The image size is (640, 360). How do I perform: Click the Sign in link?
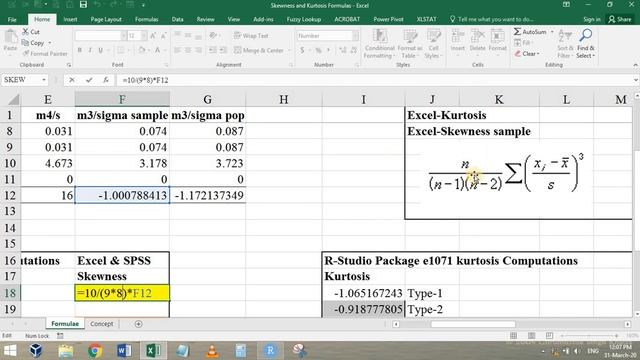click(592, 19)
